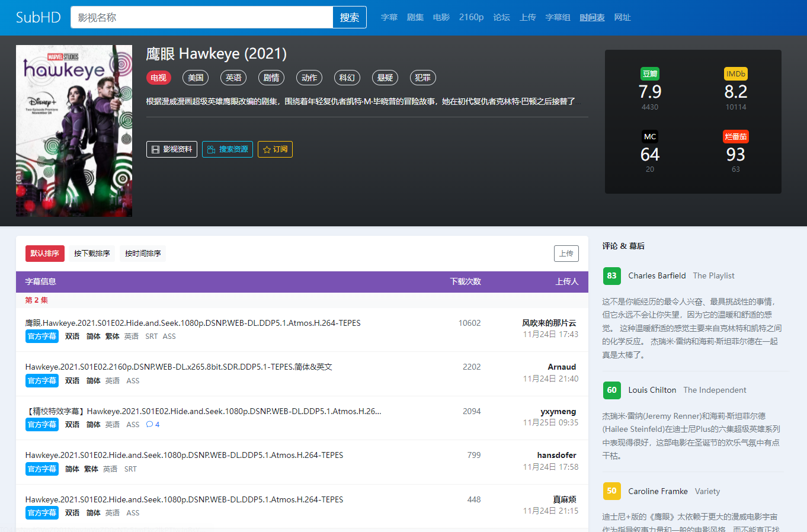Open subtitle Hawkeye 2160p x265 简体&英文
This screenshot has width=807, height=532.
[179, 367]
